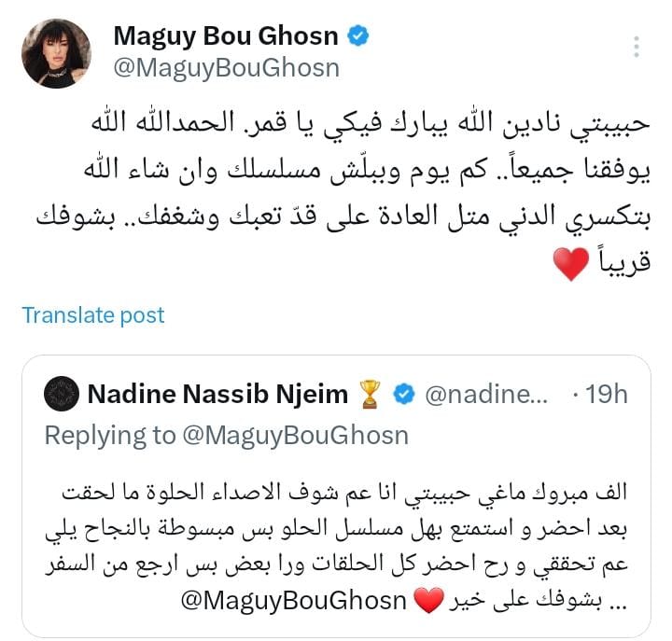Open the truncated @nadine... handle
This screenshot has height=641, width=672.
(x=486, y=394)
